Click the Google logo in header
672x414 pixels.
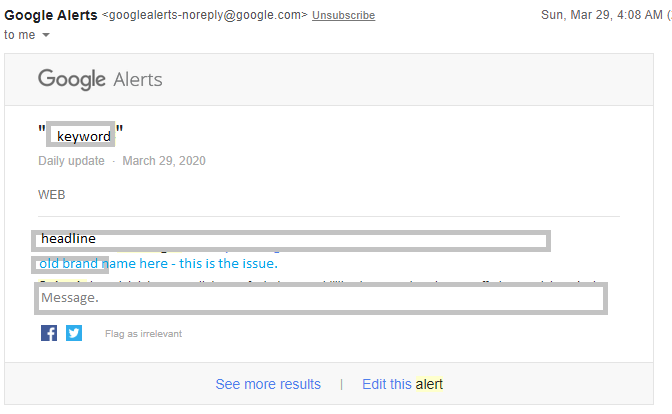point(72,79)
